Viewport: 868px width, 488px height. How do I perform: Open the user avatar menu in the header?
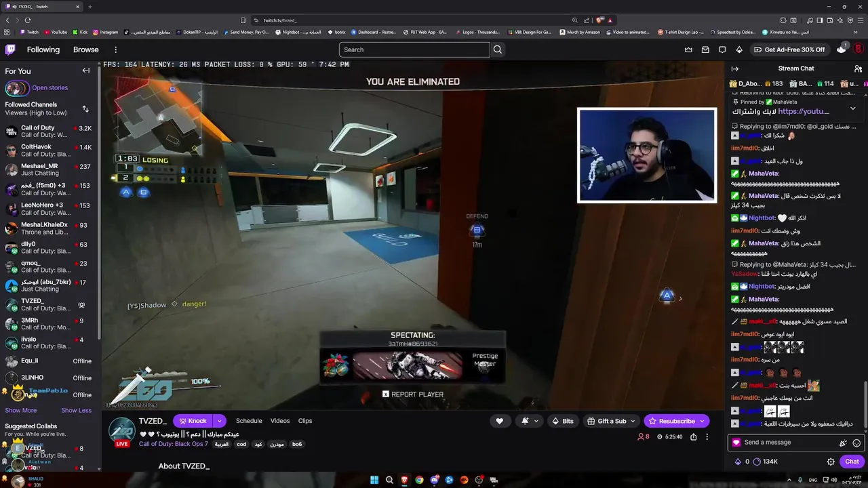tap(858, 49)
